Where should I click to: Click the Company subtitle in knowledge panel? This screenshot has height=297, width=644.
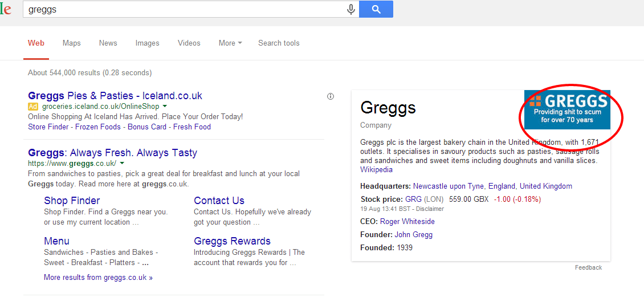point(376,125)
